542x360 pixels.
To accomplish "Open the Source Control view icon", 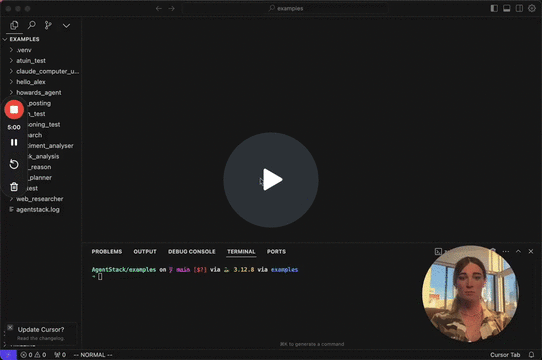I will click(48, 25).
